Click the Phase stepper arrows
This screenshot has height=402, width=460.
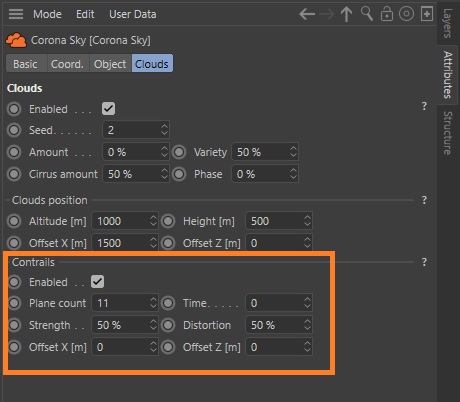[293, 174]
